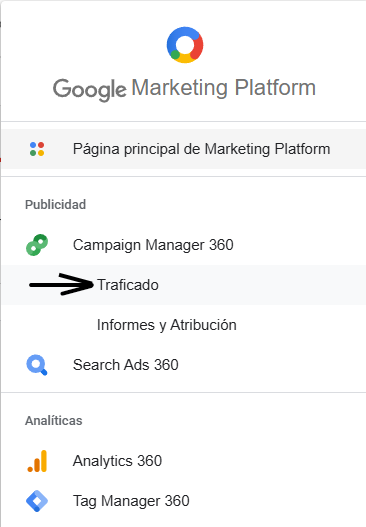The height and width of the screenshot is (527, 366).
Task: Click the blue Search Ads 360 magnifier icon
Action: coord(37,365)
